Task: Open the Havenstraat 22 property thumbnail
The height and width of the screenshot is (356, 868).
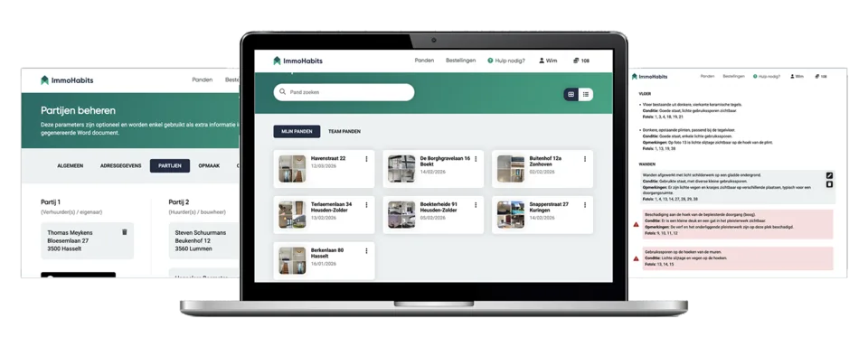Action: (292, 169)
